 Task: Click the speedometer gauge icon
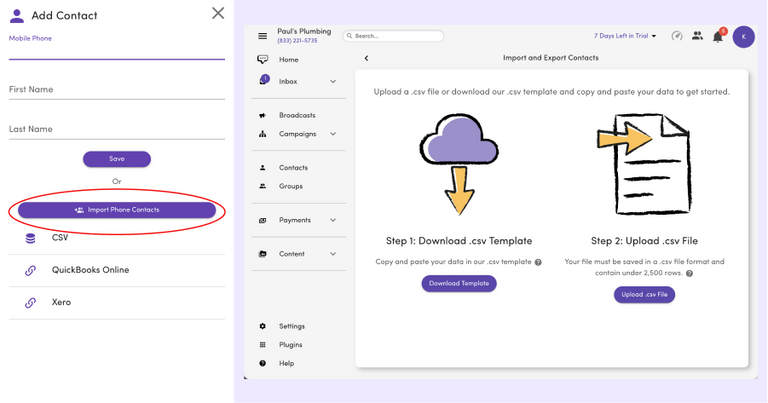(x=677, y=36)
